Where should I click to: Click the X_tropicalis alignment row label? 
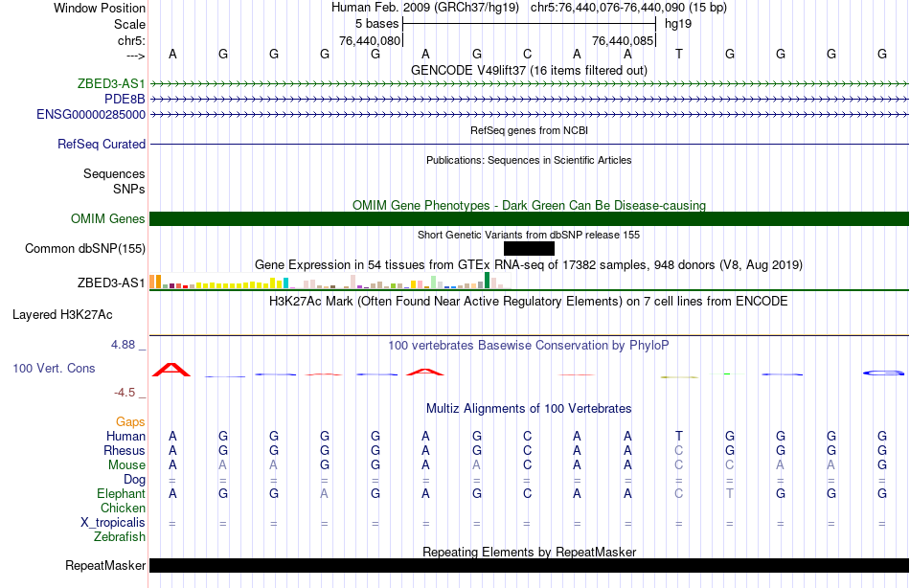click(113, 523)
